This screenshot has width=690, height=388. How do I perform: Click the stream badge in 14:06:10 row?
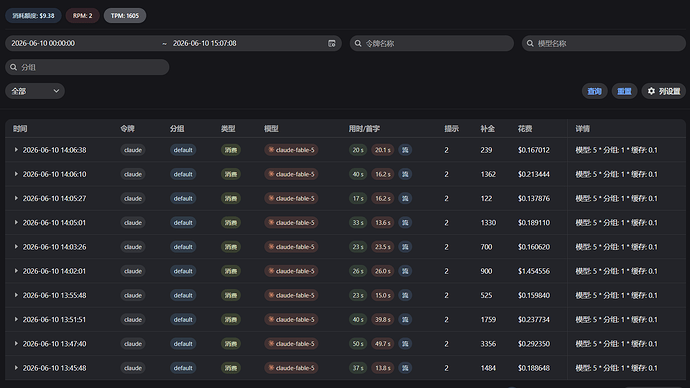tap(405, 174)
